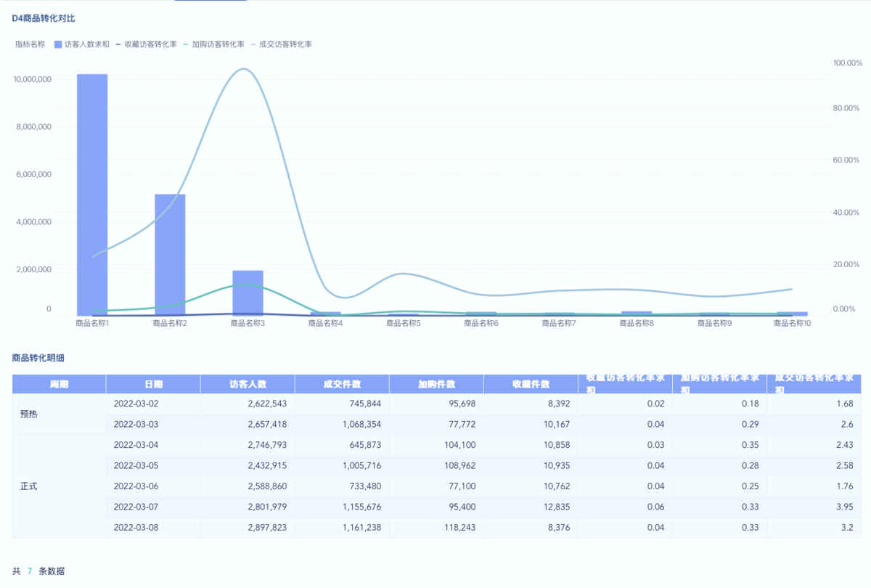871x588 pixels.
Task: Sort by the 日期 column header
Action: pyautogui.click(x=153, y=384)
